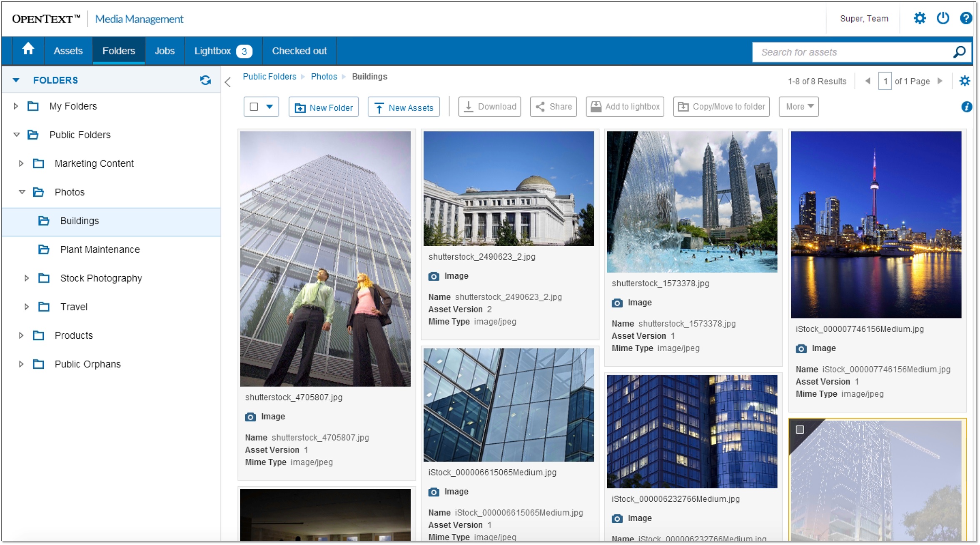Switch to the Folders tab
Screen dimensions: 980x545
point(119,51)
